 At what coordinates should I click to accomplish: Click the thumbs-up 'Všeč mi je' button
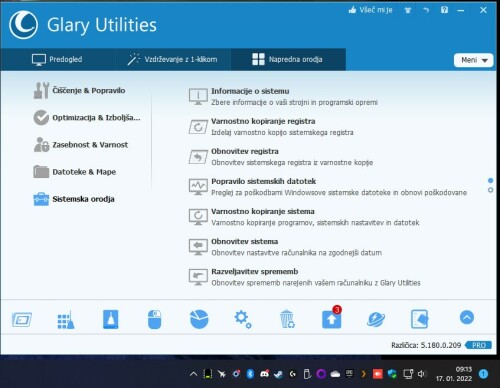pyautogui.click(x=370, y=10)
